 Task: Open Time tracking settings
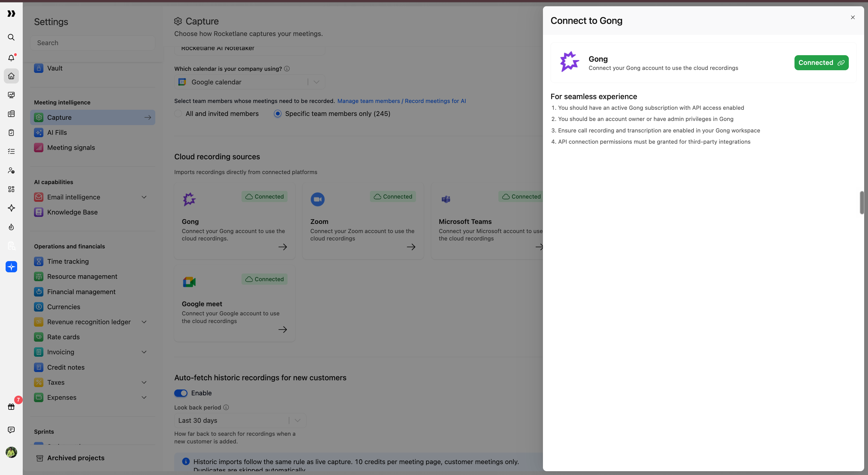click(x=93, y=261)
